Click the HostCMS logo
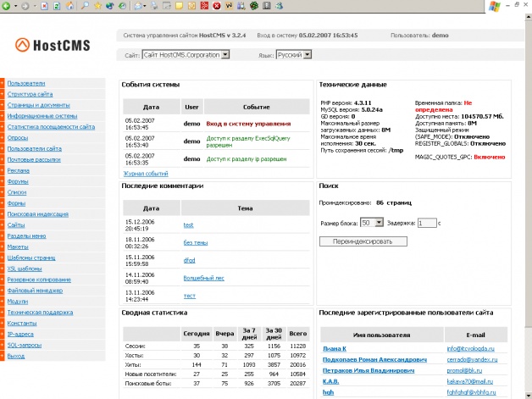 [51, 46]
